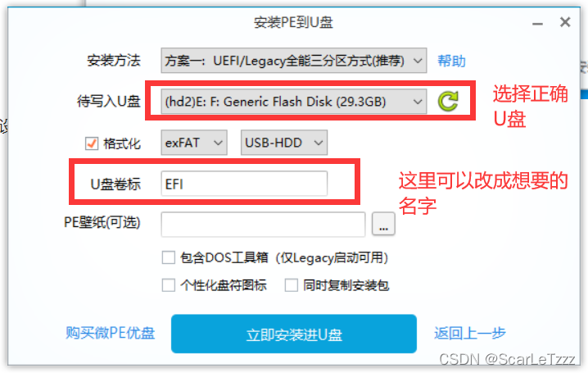Click the arrow next to 29.3GB disk entry
Image resolution: width=588 pixels, height=373 pixels.
click(418, 102)
